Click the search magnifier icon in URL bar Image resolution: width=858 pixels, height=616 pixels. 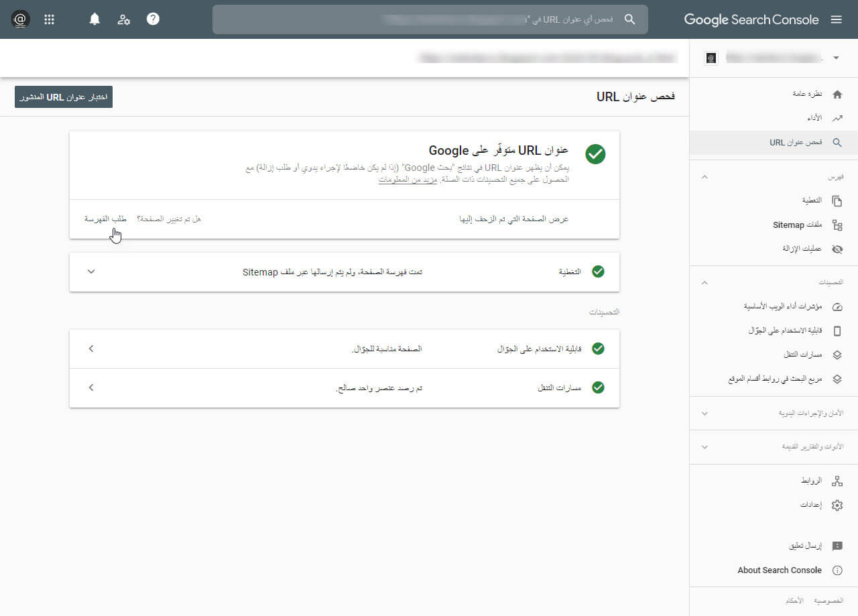[x=629, y=19]
